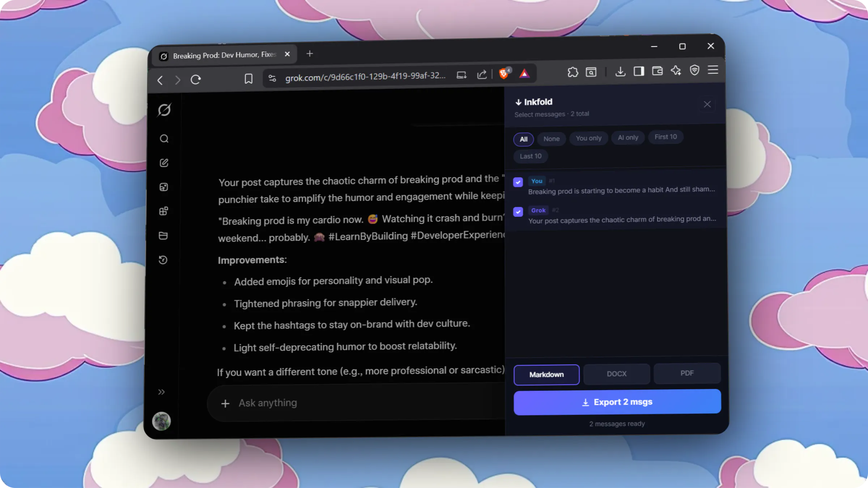This screenshot has height=488, width=868.
Task: Open the VPN shield icon
Action: coord(694,70)
